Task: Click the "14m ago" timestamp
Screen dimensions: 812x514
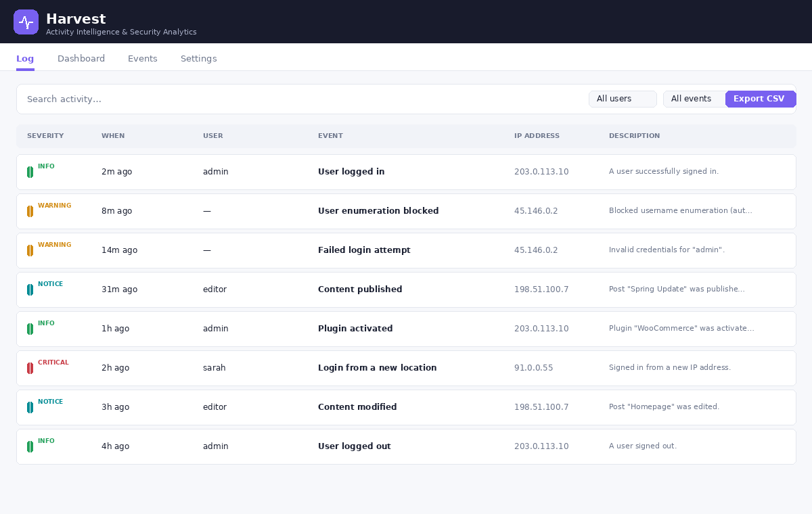Action: pyautogui.click(x=119, y=250)
